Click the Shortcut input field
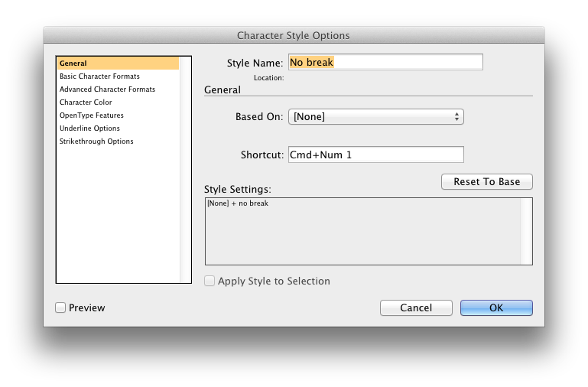This screenshot has width=588, height=387. (x=375, y=154)
